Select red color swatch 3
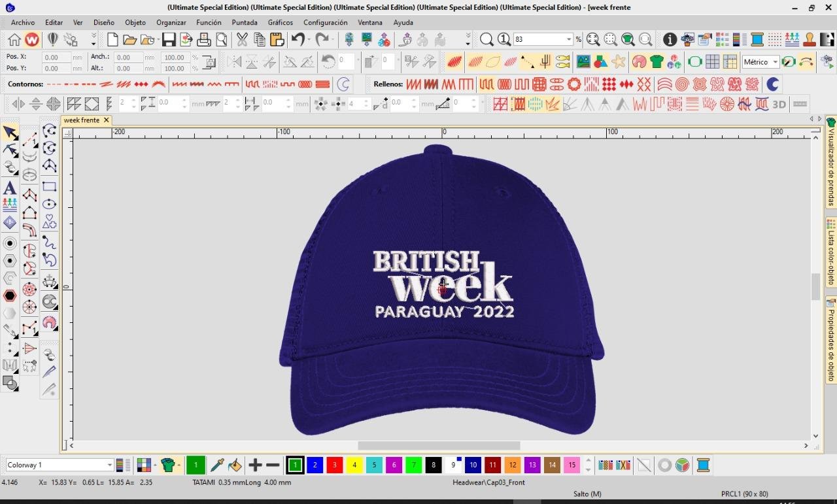 pyautogui.click(x=334, y=465)
